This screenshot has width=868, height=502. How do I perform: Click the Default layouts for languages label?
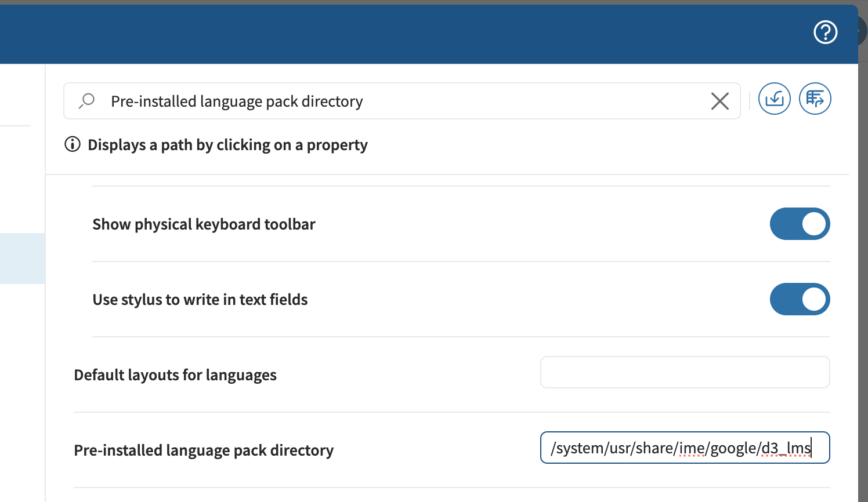tap(175, 375)
